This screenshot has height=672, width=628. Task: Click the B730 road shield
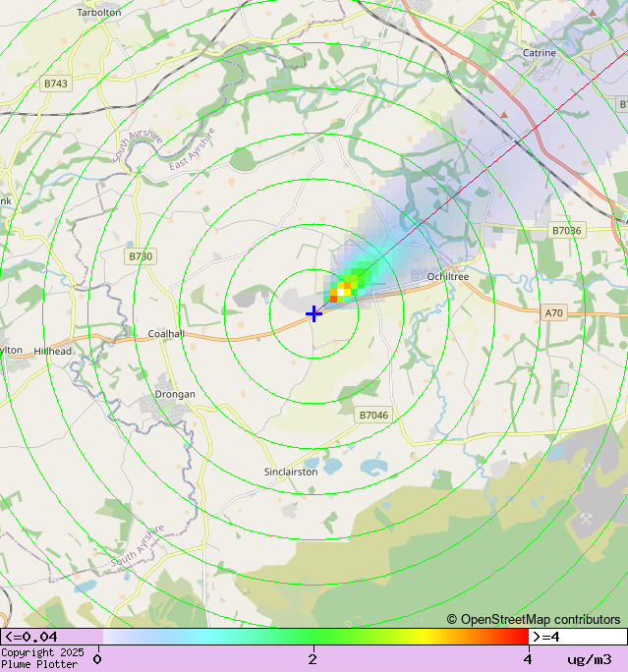[x=141, y=256]
